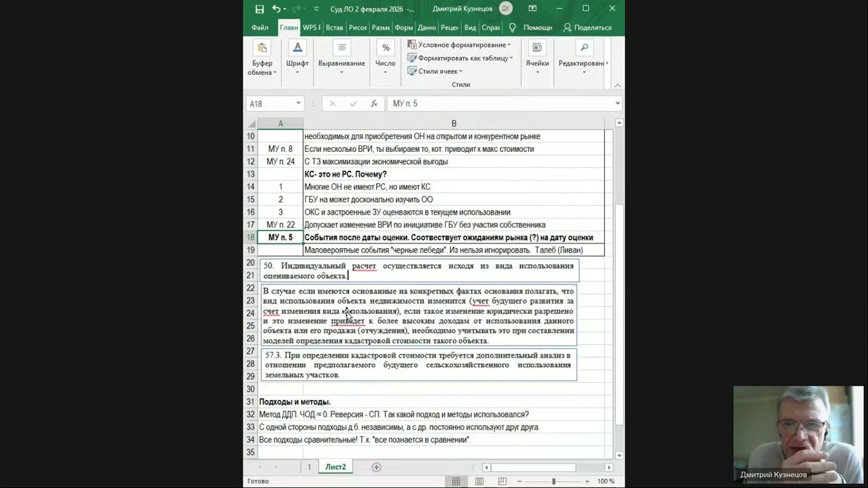Image resolution: width=868 pixels, height=488 pixels.
Task: Switch to Page Layout view
Action: (479, 481)
